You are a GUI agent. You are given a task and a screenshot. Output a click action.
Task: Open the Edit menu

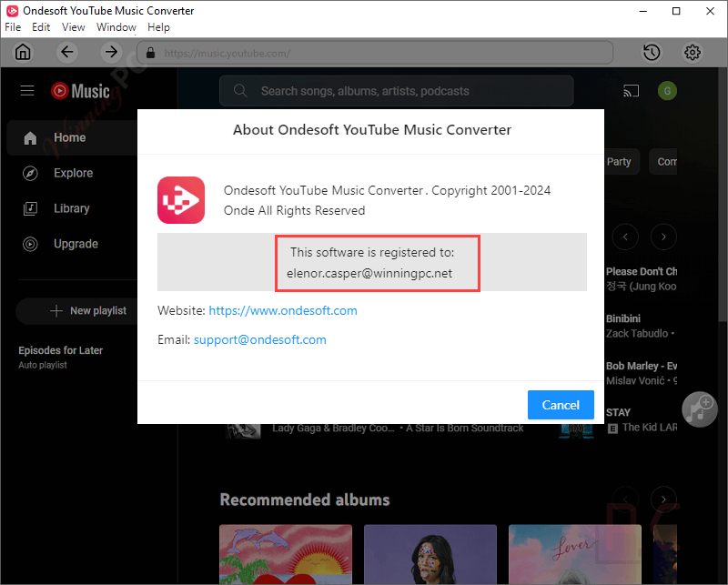[41, 27]
